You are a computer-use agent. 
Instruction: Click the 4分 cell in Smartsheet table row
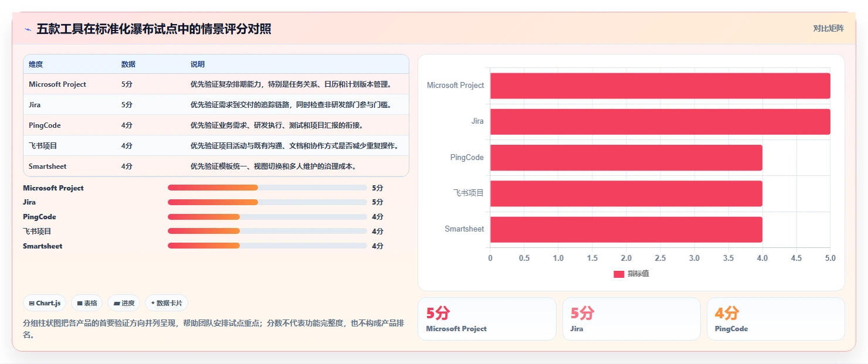pos(127,166)
